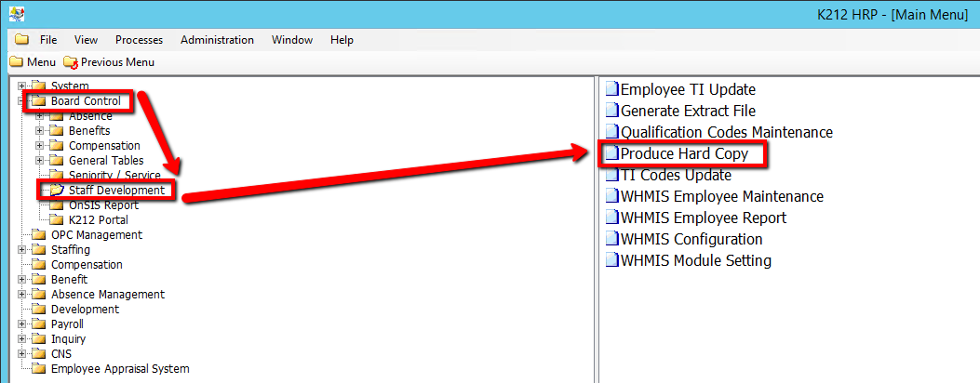The height and width of the screenshot is (383, 980).
Task: Expand the Payroll tree node
Action: pos(21,324)
